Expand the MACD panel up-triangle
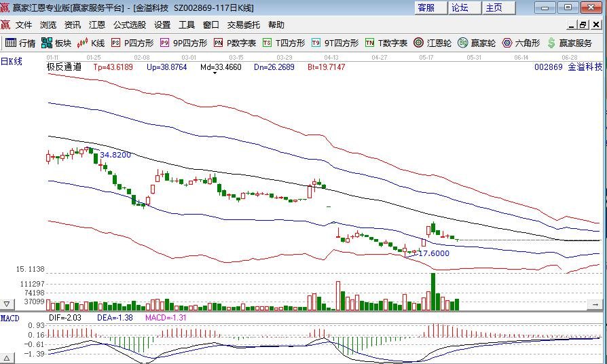607x364 pixels. 7,358
